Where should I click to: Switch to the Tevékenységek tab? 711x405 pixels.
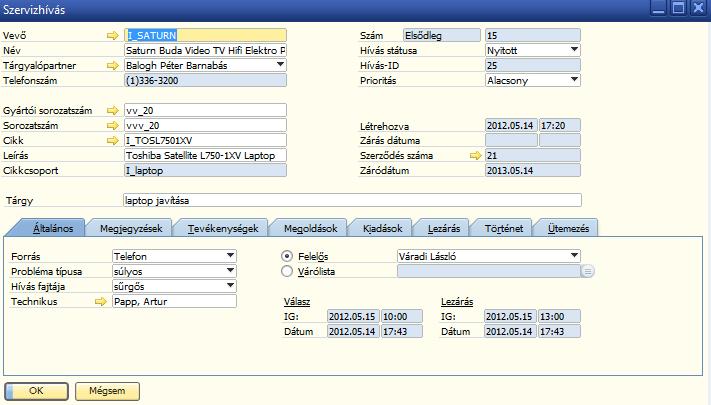pyautogui.click(x=223, y=228)
